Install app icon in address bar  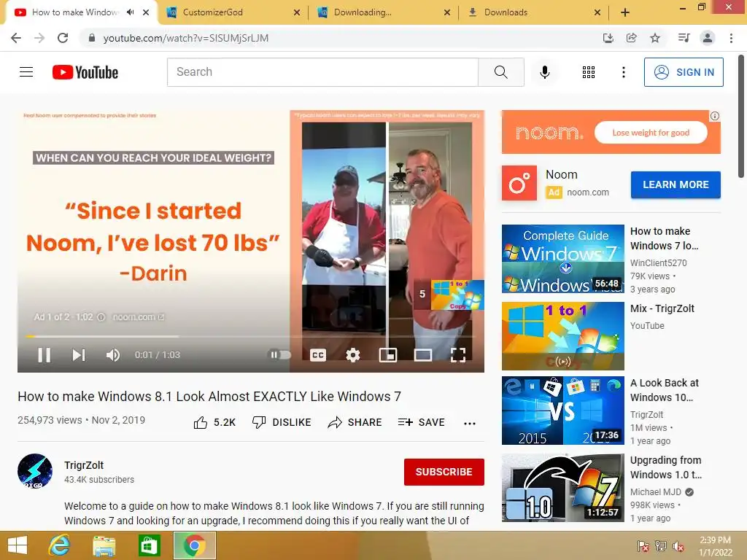[608, 38]
